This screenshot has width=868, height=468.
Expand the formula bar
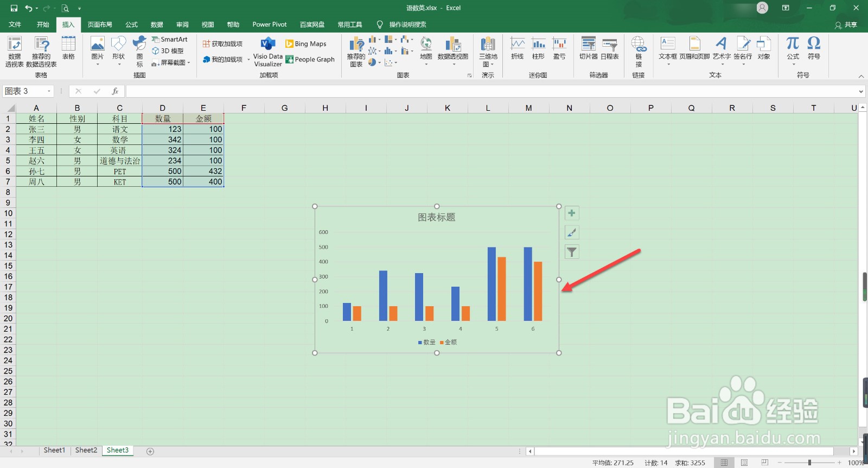[x=861, y=92]
